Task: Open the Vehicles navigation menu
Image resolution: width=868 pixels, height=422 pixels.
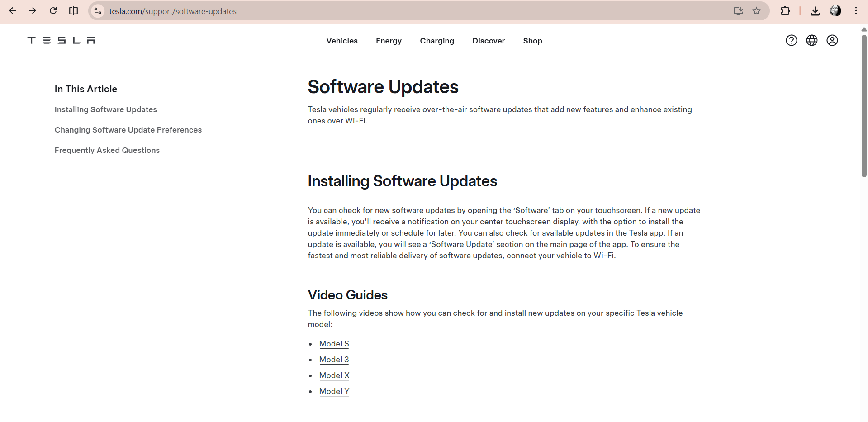Action: click(x=342, y=41)
